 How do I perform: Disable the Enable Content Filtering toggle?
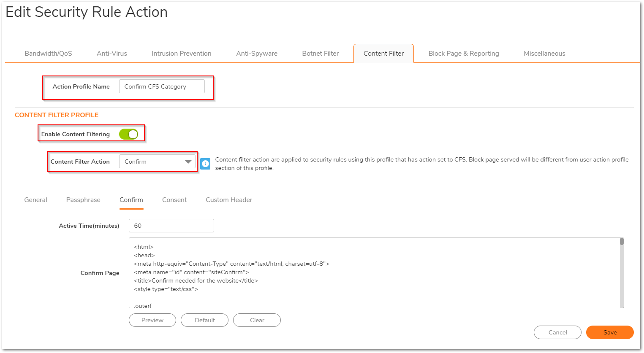pos(128,134)
